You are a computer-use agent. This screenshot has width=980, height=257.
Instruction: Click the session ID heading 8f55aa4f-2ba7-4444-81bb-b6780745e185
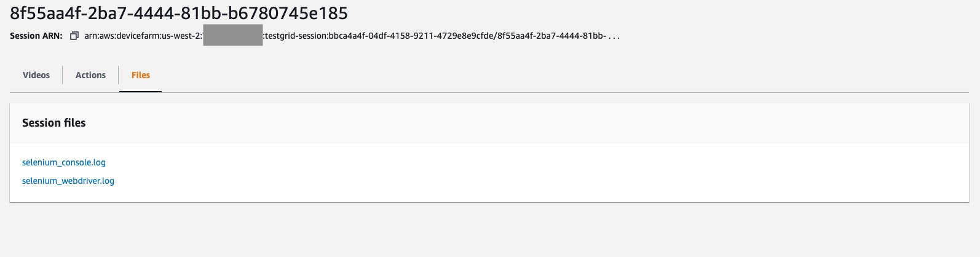[x=179, y=13]
